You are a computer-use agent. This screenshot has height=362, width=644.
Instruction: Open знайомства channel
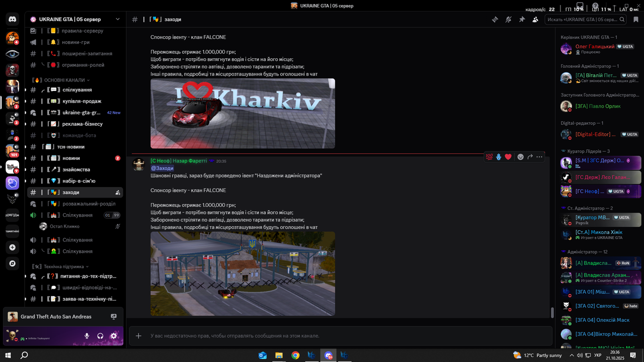pyautogui.click(x=75, y=169)
